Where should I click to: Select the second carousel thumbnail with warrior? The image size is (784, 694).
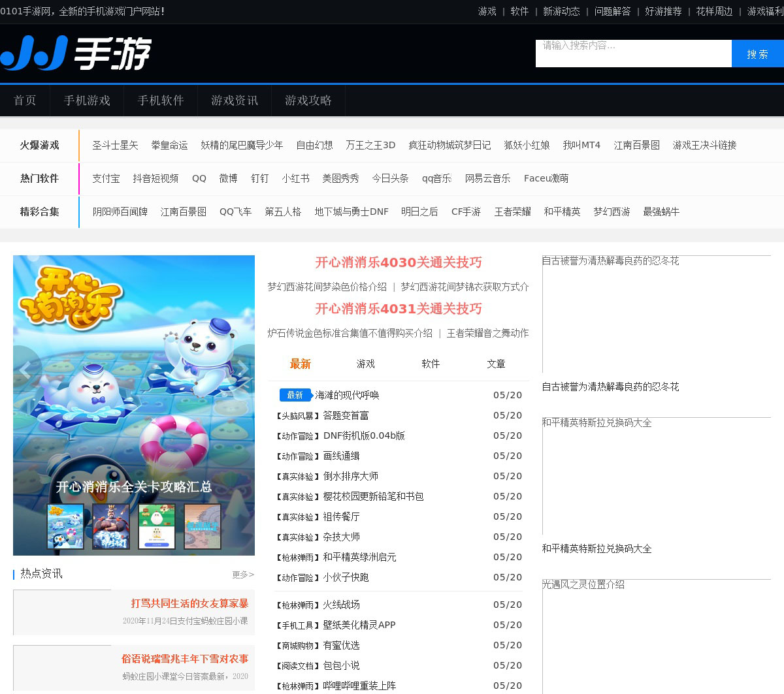[x=111, y=526]
